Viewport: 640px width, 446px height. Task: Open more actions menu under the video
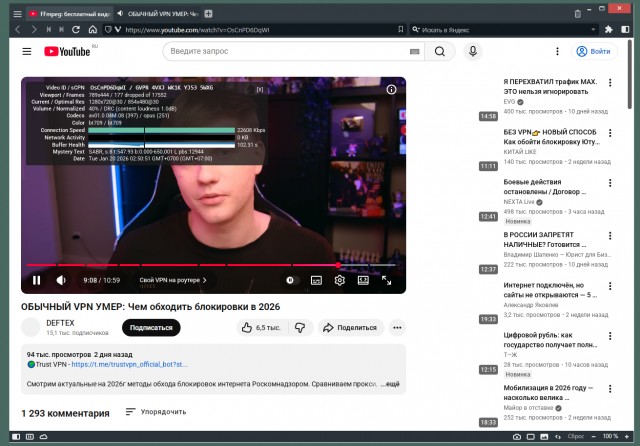[x=397, y=328]
